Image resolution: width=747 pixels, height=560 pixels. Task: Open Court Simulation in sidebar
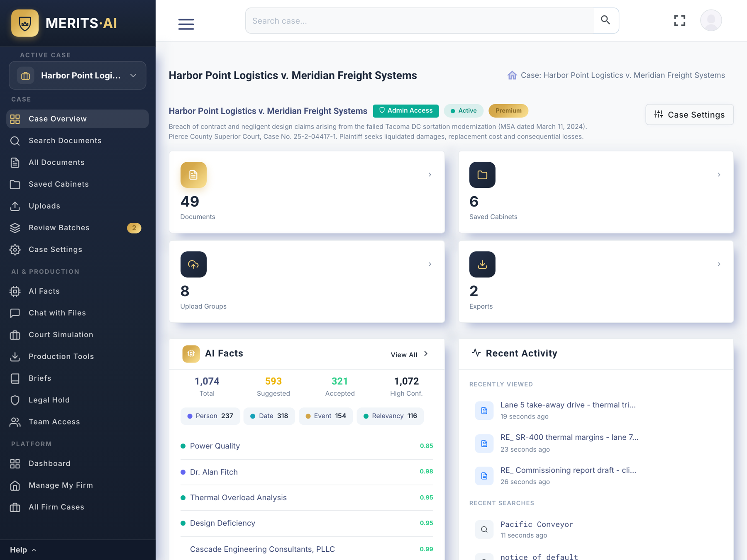(78, 335)
